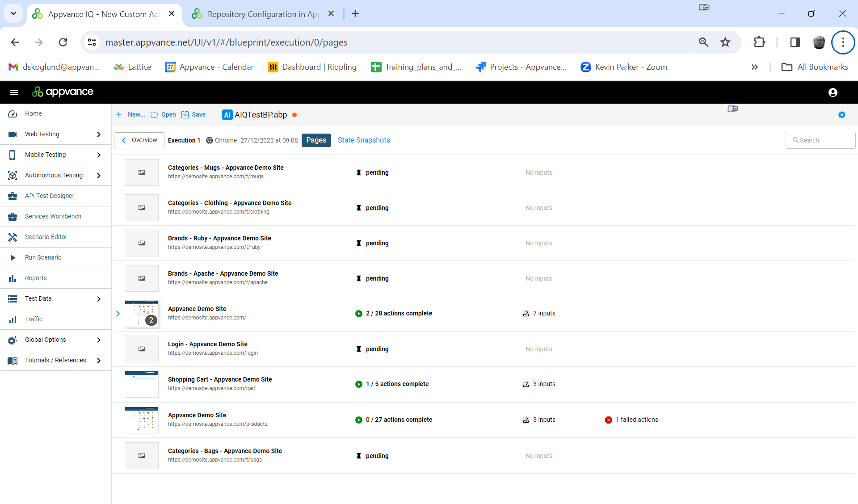
Task: Open the All Bookmarks folder
Action: click(814, 67)
